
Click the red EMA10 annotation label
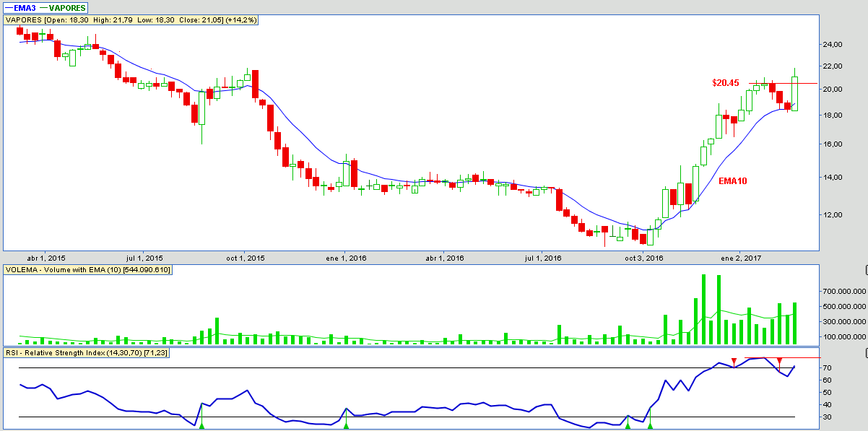pyautogui.click(x=732, y=181)
